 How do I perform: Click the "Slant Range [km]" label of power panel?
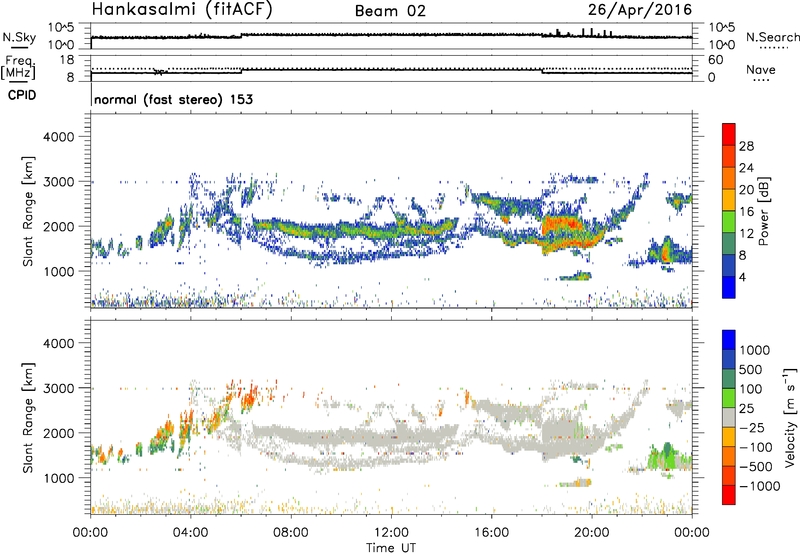28,212
